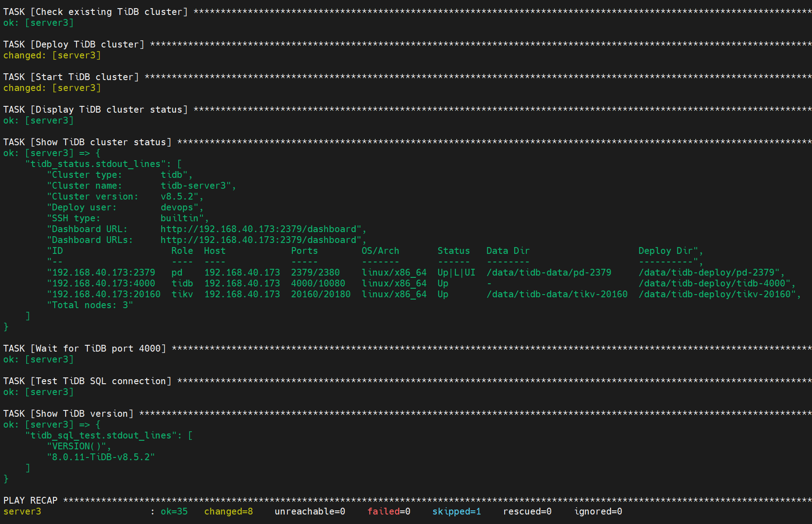Viewport: 812px width, 524px height.
Task: Click 'changed: [server3]' under Start TiDB cluster
Action: 52,88
